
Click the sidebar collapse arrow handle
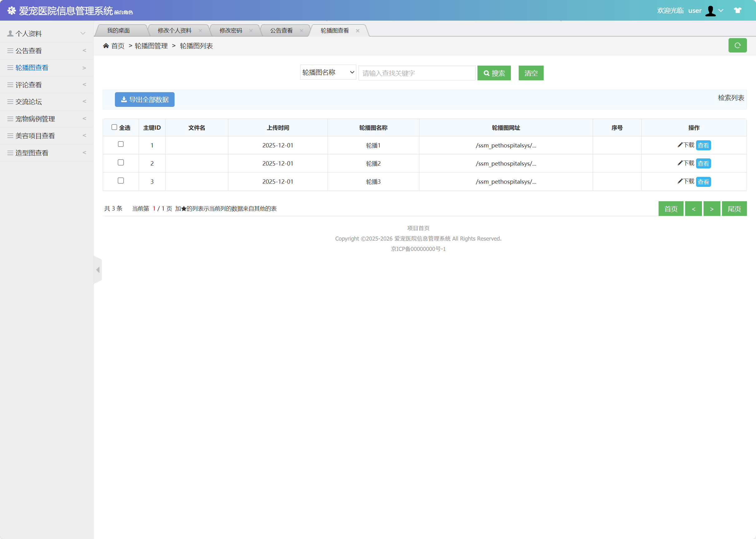[98, 270]
